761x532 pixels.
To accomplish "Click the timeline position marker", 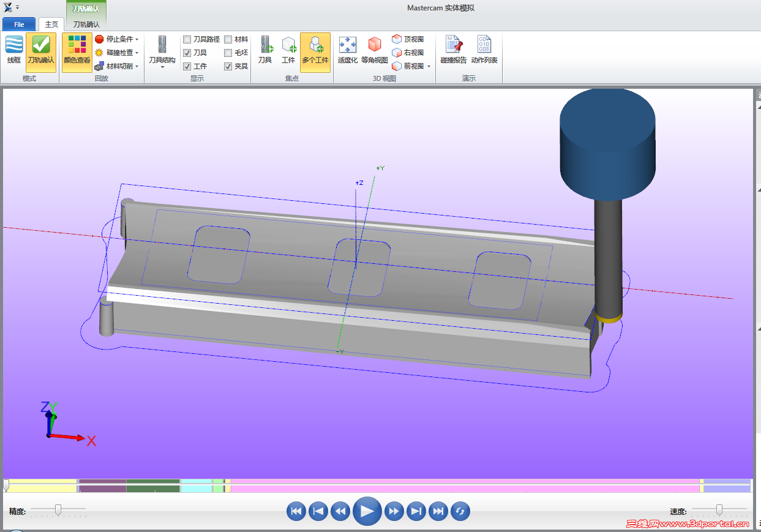I will 6,485.
